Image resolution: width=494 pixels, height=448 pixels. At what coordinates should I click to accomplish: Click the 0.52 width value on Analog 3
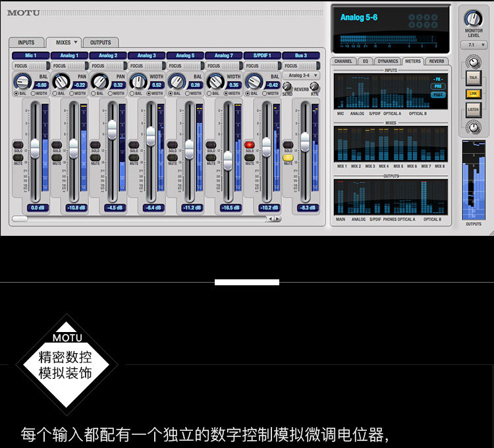(x=157, y=85)
